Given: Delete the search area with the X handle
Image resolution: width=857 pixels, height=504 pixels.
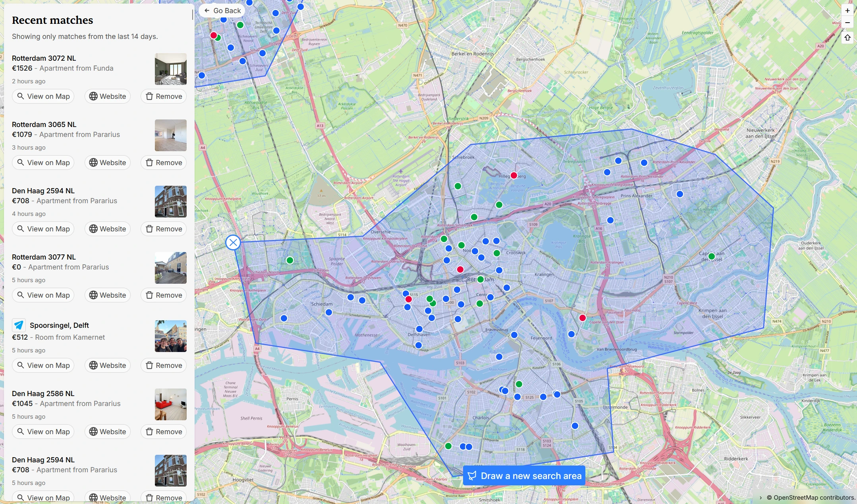Looking at the screenshot, I should coord(233,242).
